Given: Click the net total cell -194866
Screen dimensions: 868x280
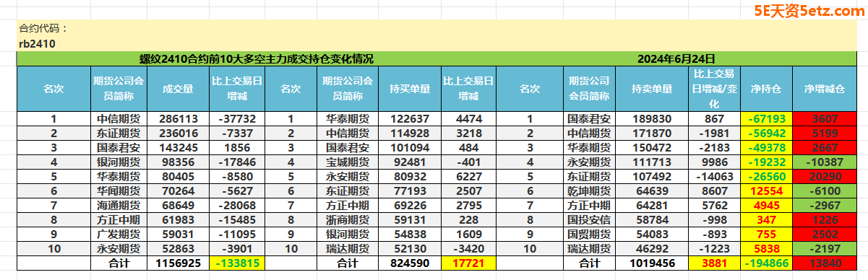Looking at the screenshot, I should tap(767, 263).
